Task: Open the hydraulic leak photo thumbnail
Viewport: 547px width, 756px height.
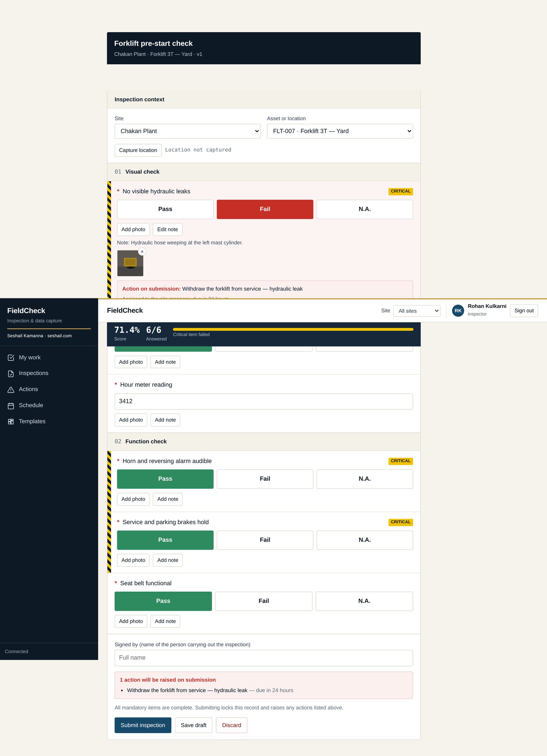Action: point(130,263)
